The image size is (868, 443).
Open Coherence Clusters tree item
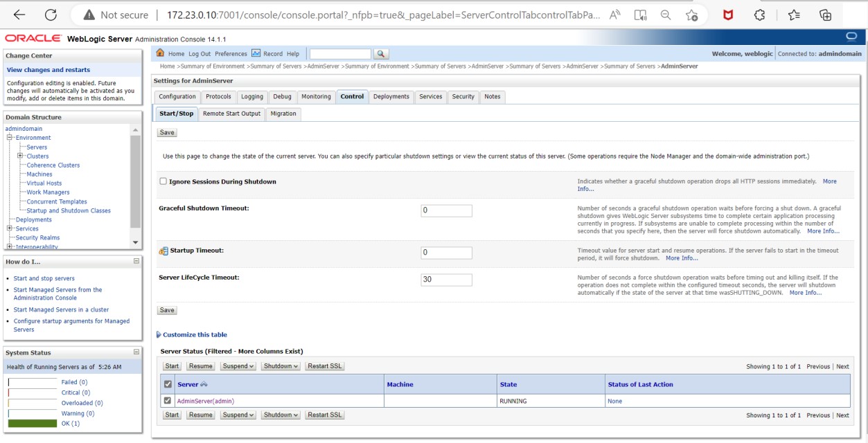[53, 165]
